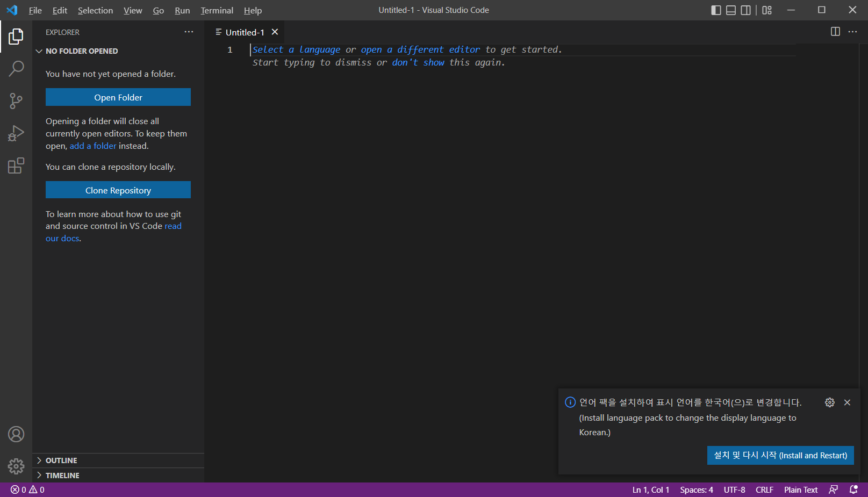Click Install and Restart button
Image resolution: width=868 pixels, height=497 pixels.
(x=780, y=456)
